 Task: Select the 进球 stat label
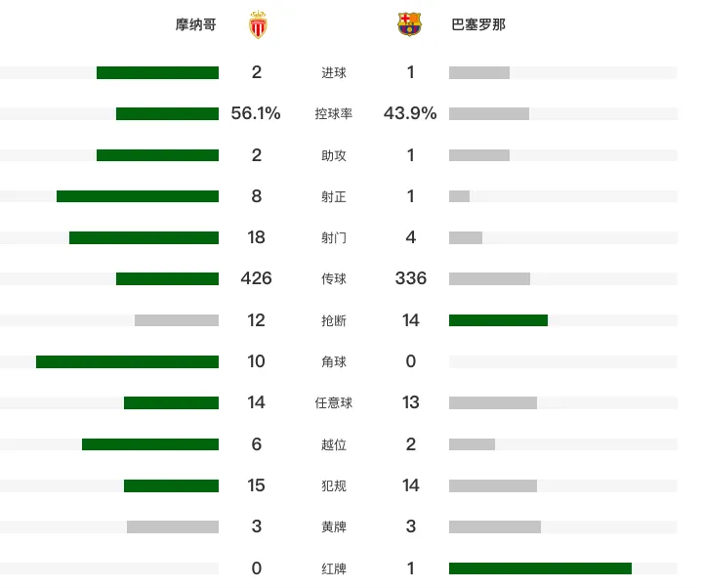point(334,72)
